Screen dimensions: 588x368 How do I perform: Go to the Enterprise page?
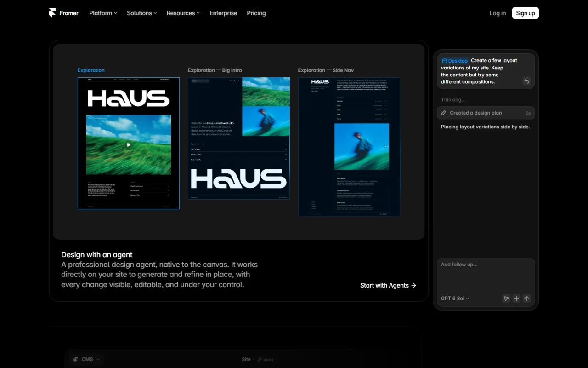[x=223, y=13]
